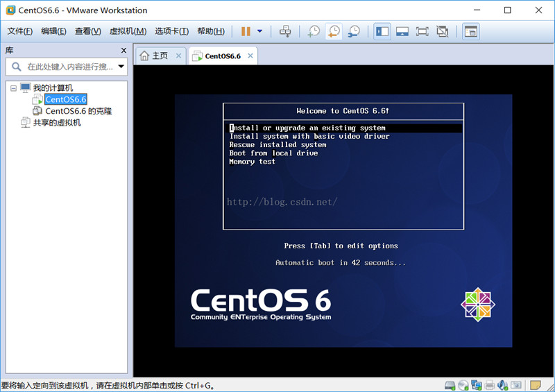Image resolution: width=555 pixels, height=392 pixels.
Task: Select CentOS6.6 的克隆 in the library
Action: tap(78, 111)
